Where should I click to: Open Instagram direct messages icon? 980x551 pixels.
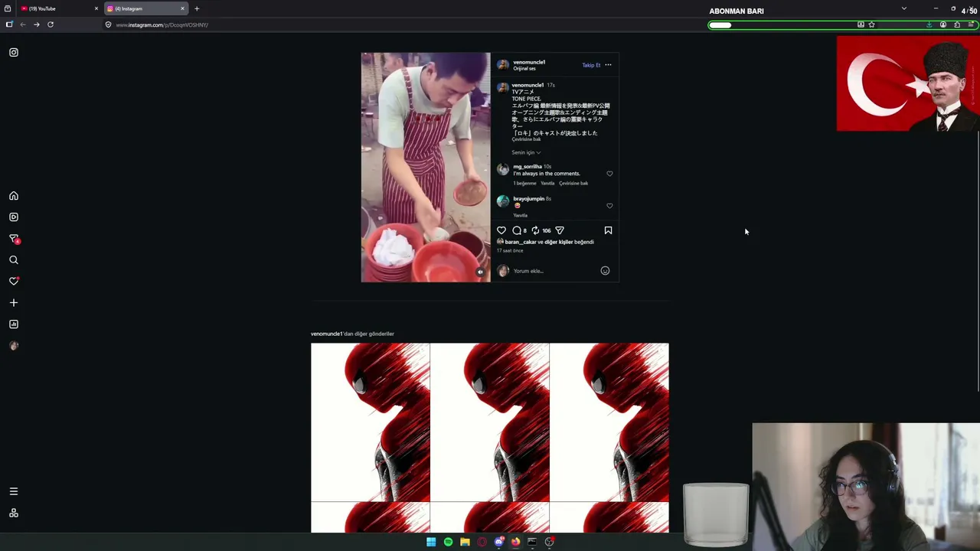coord(13,239)
